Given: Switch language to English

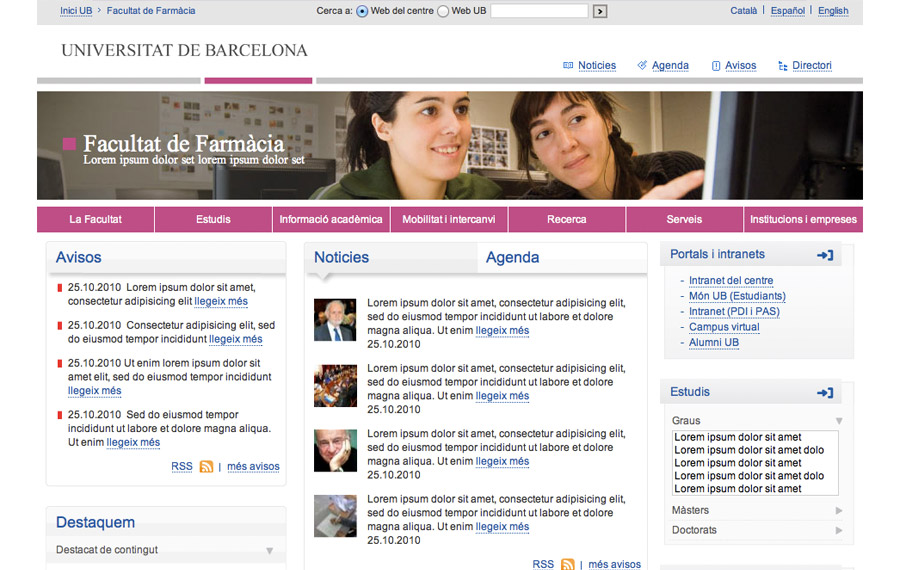Looking at the screenshot, I should coord(833,11).
